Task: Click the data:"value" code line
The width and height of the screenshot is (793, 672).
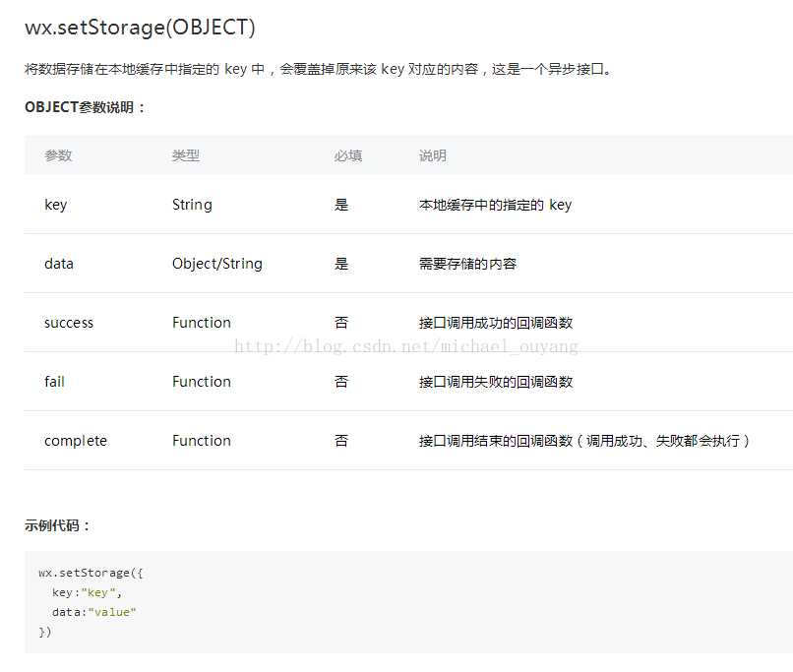Action: pos(94,612)
